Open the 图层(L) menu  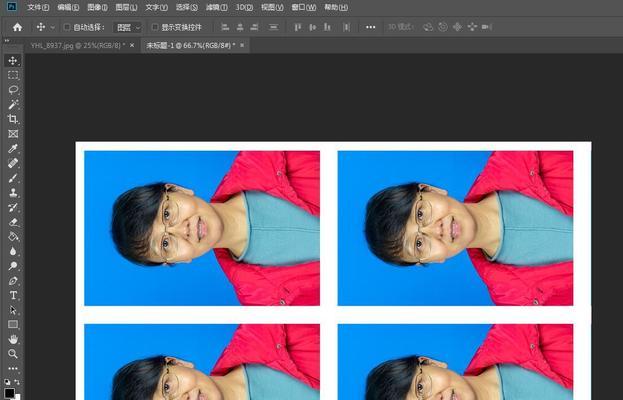(126, 7)
